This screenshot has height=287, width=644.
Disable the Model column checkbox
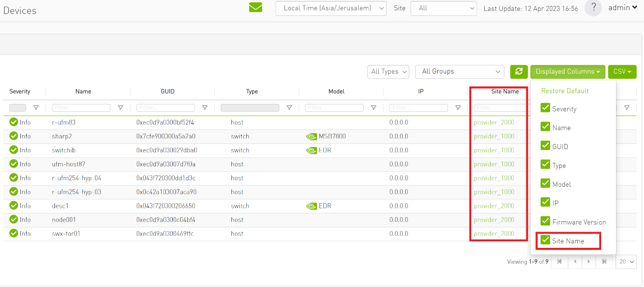coord(545,184)
